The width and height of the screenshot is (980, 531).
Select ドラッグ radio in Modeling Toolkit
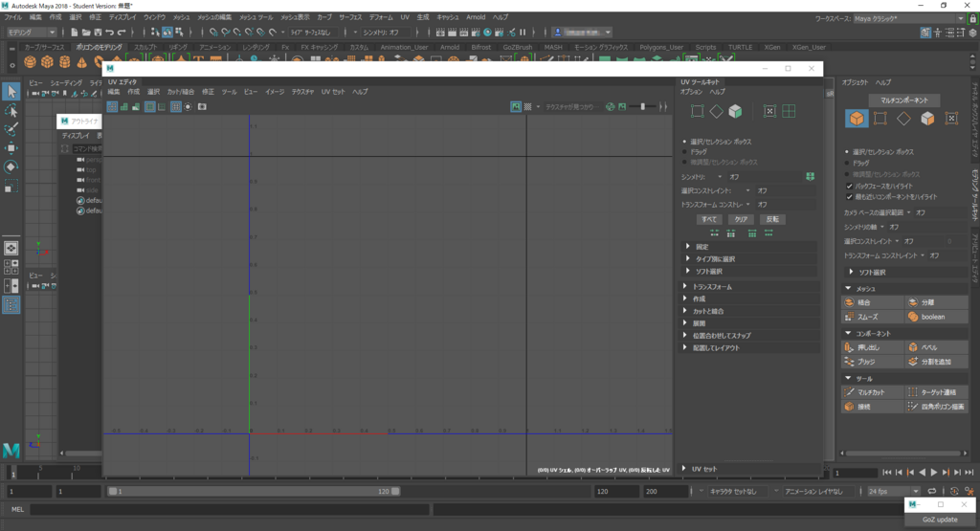coord(847,163)
